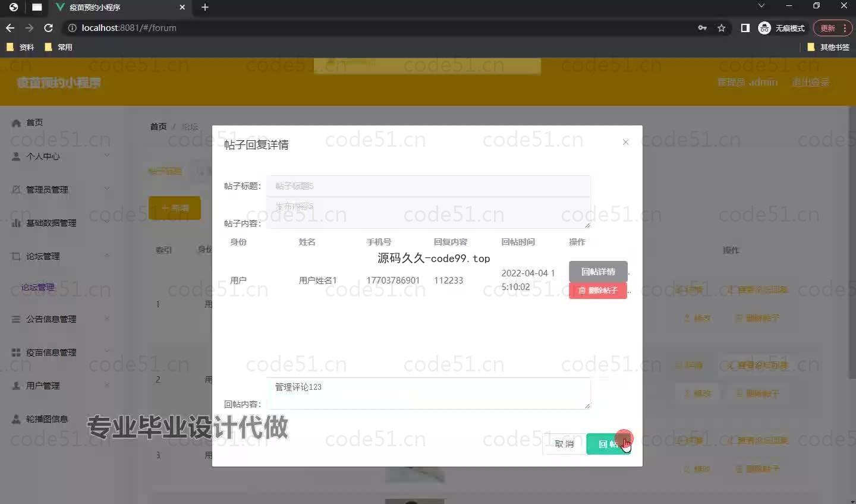856x504 pixels.
Task: Click the page vertical scrollbar
Action: (852, 244)
